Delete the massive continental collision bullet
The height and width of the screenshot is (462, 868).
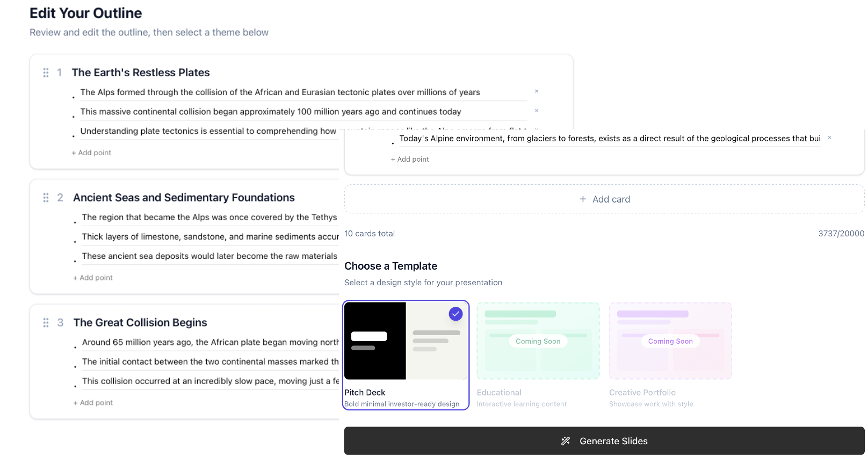pyautogui.click(x=536, y=111)
